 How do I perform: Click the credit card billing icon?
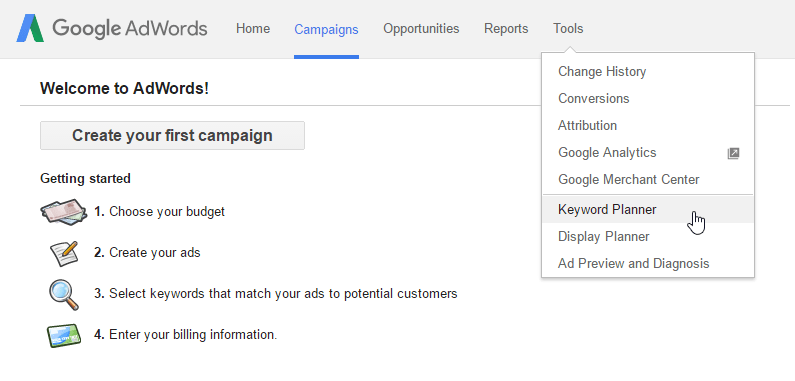pyautogui.click(x=64, y=335)
